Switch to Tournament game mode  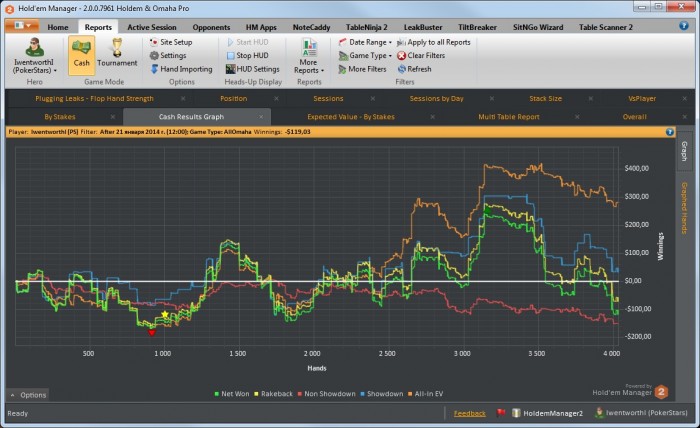pyautogui.click(x=117, y=54)
